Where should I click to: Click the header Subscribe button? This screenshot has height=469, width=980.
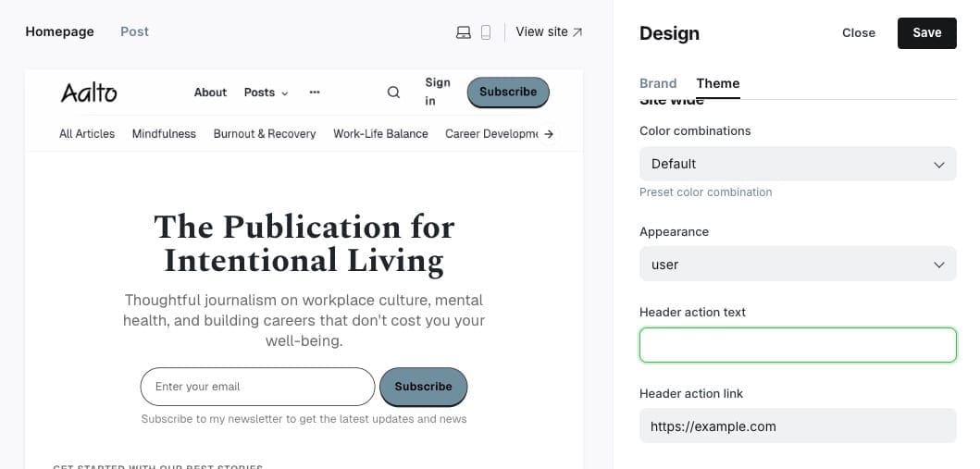(x=508, y=93)
